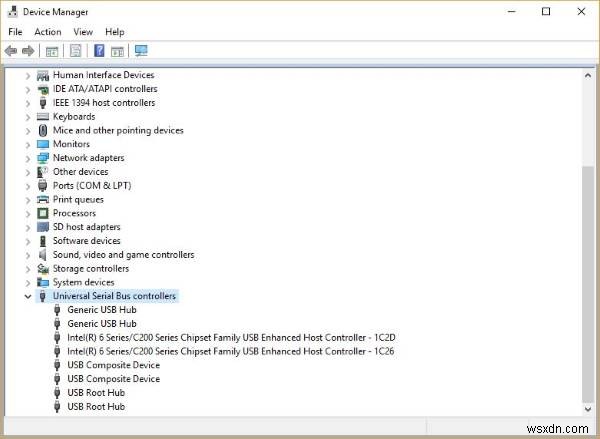
Task: Select the SD host adapters label
Action: (x=86, y=227)
